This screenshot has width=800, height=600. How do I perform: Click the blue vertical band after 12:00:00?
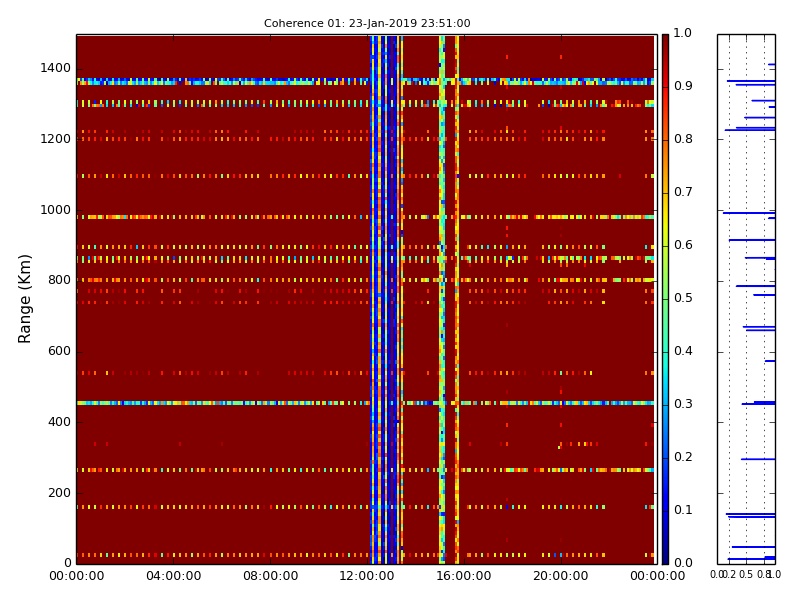coord(386,299)
